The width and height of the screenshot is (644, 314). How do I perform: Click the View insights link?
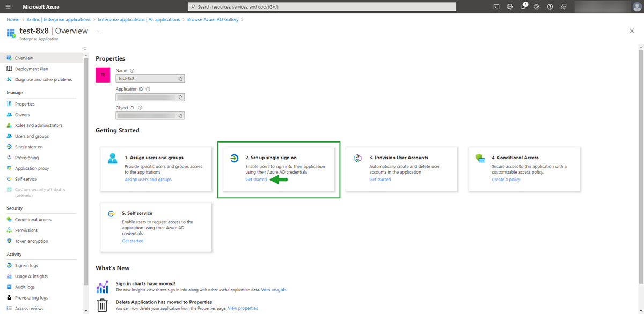(273, 289)
